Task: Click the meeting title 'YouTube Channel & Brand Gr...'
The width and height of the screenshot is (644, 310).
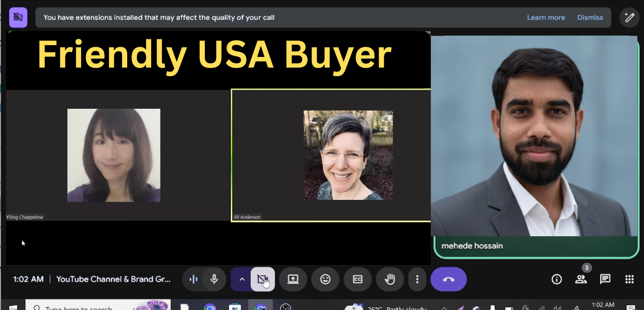Action: [113, 279]
